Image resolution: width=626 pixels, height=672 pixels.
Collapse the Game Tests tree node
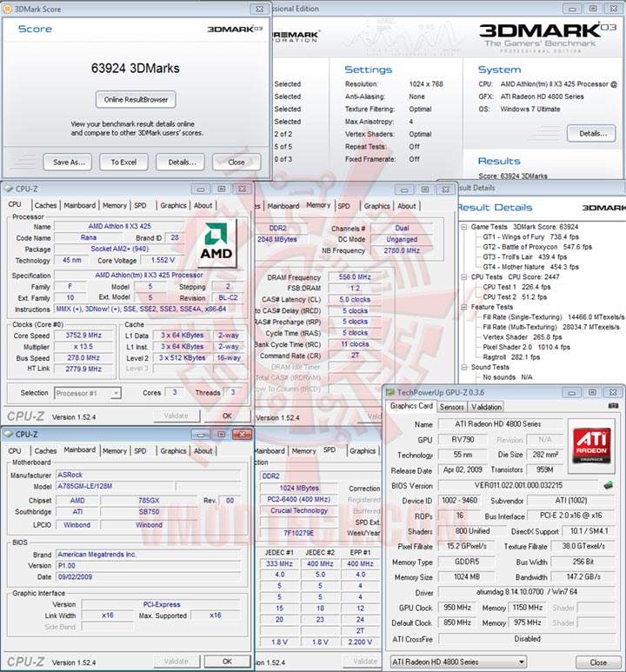(464, 227)
